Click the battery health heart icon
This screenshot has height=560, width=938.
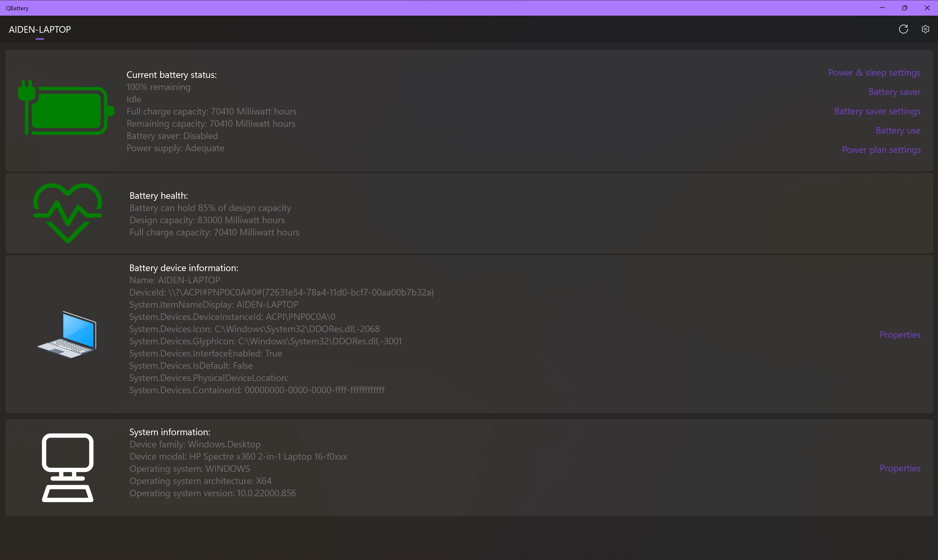pyautogui.click(x=68, y=212)
